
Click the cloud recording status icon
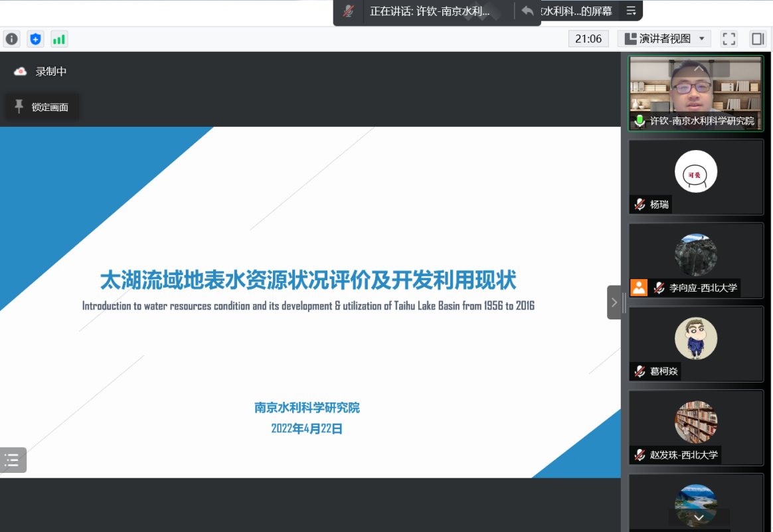pos(21,72)
